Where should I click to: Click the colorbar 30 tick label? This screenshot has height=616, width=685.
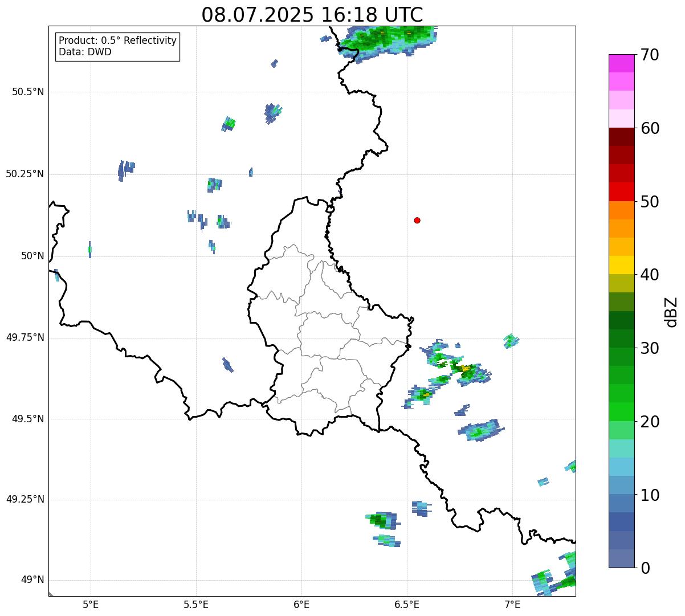[650, 348]
